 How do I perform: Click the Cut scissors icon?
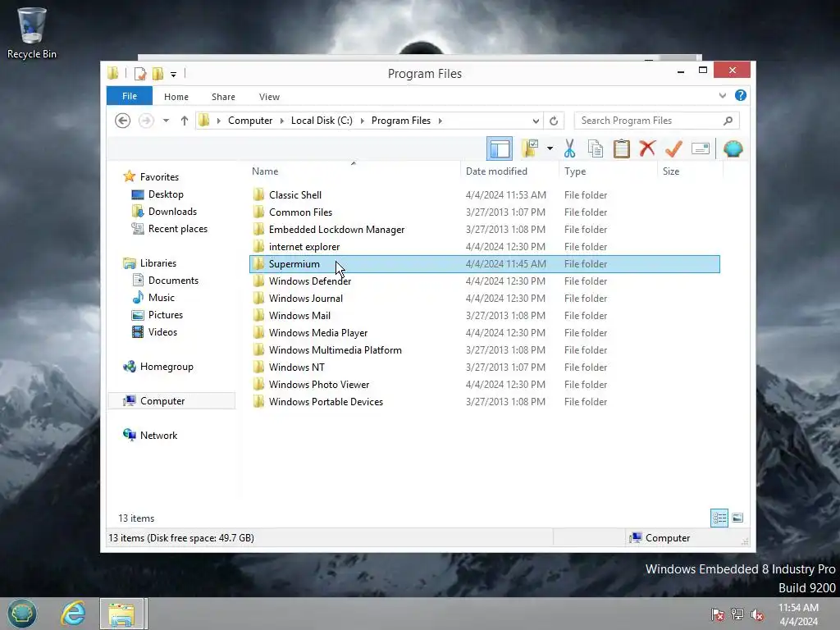coord(569,149)
